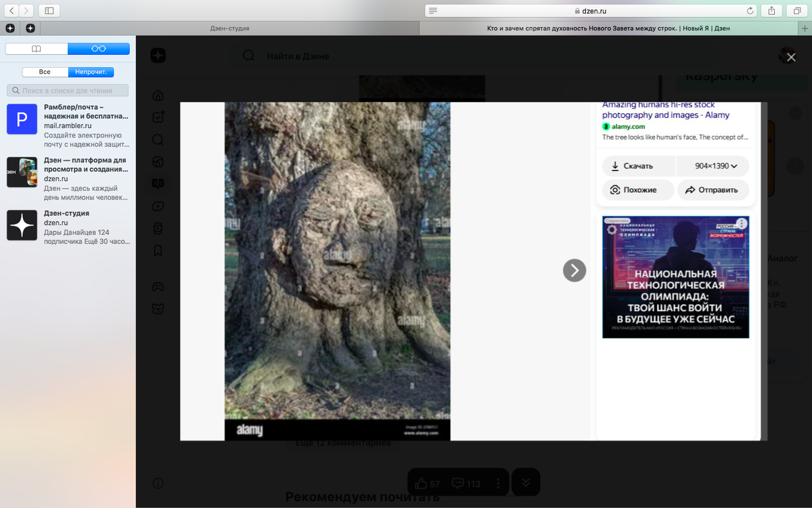This screenshot has width=812, height=508.
Task: Open the Amazing humans hi-res stock link
Action: [x=666, y=110]
